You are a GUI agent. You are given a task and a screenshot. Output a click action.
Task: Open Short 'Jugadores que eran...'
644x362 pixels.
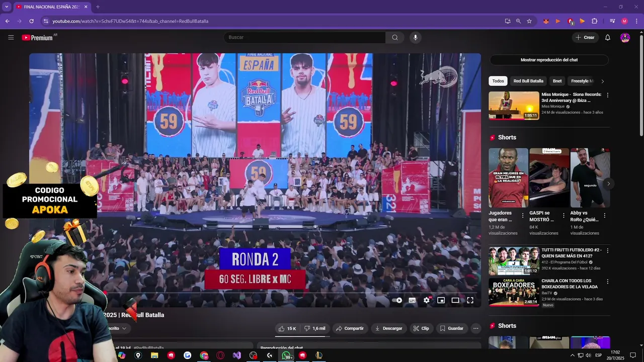pos(508,177)
